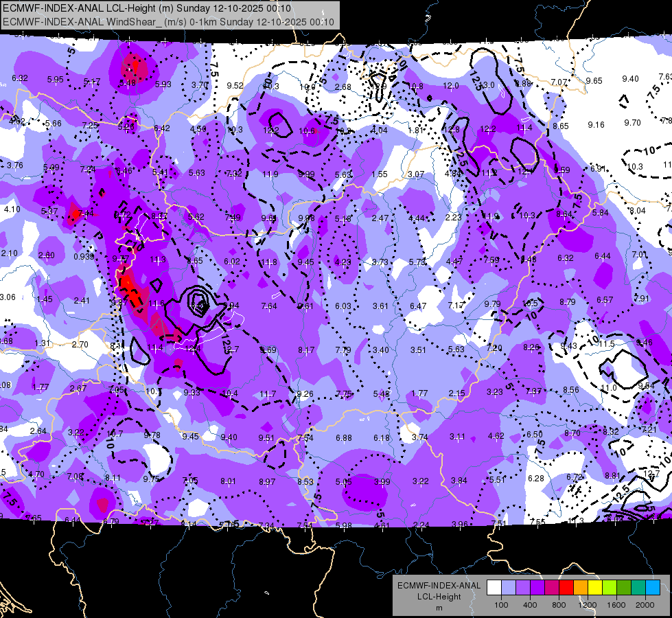Click the WindShear 0-1km title line
Screen dimensions: 672x618
[168, 22]
